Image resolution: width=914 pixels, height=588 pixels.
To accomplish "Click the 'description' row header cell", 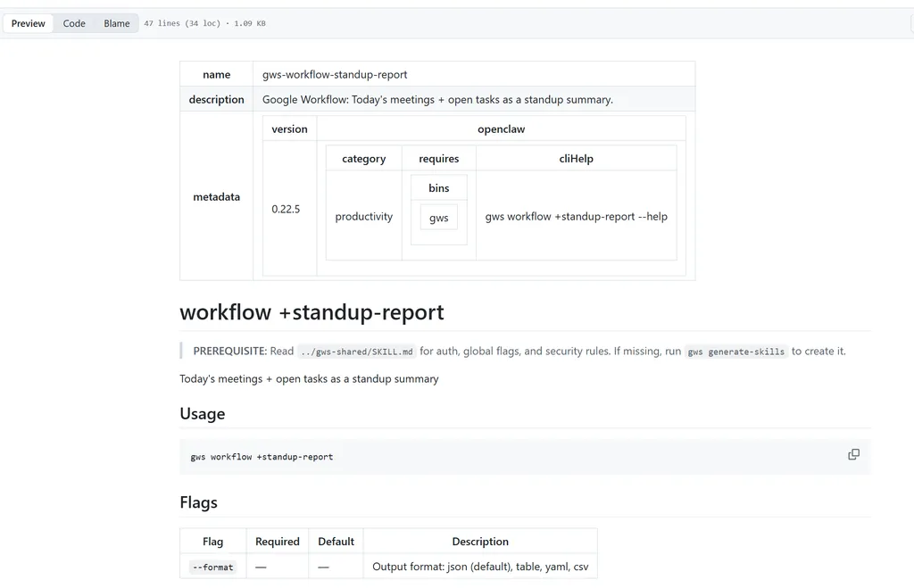I will [x=216, y=99].
